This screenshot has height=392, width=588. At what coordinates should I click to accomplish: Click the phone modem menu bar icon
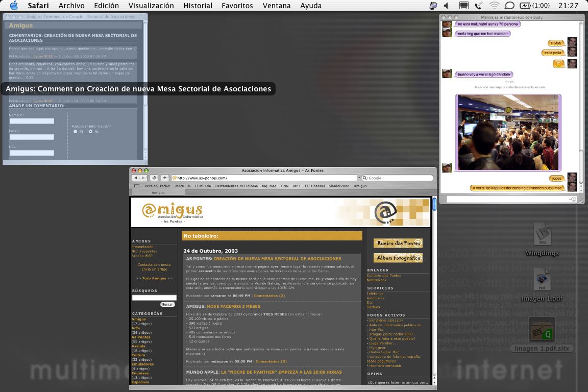(x=478, y=6)
